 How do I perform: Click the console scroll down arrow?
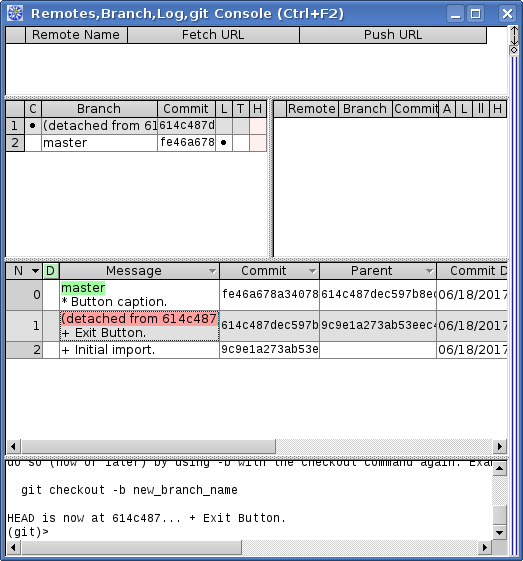pos(499,533)
